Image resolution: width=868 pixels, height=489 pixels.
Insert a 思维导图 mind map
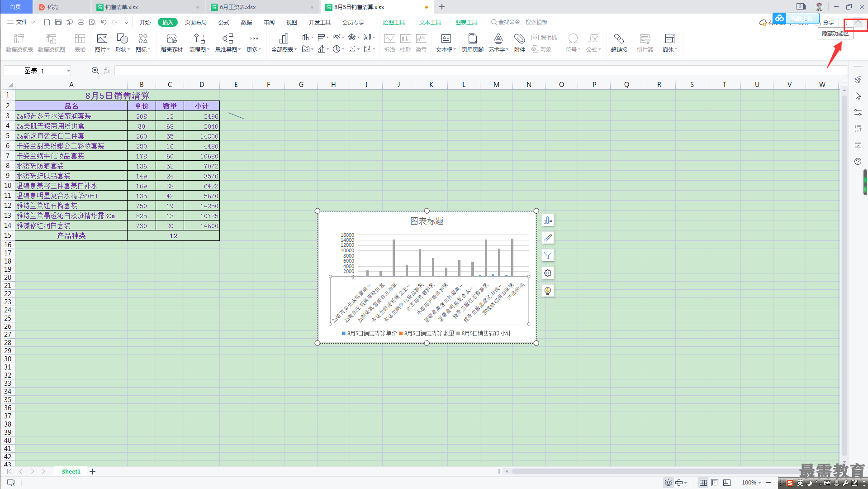228,43
